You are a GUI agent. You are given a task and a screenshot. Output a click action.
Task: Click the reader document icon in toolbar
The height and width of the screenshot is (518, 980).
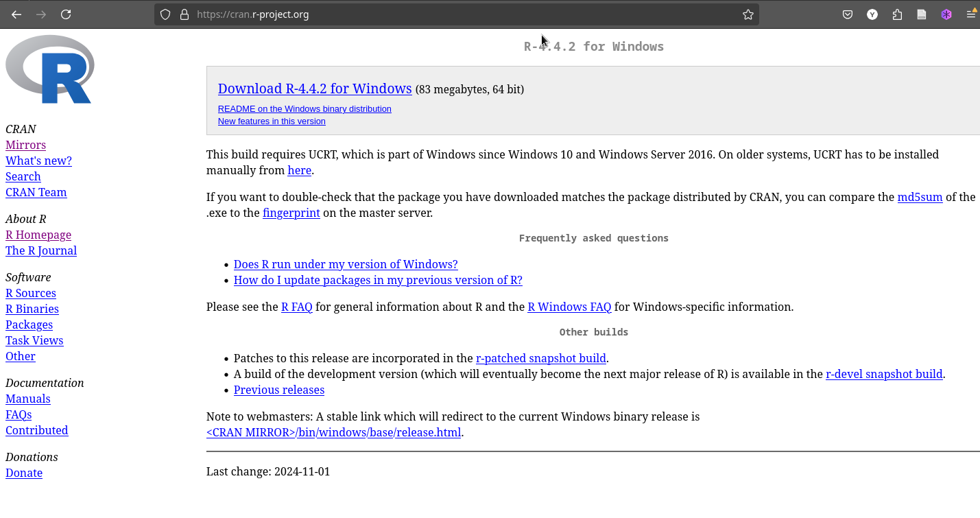click(x=922, y=14)
